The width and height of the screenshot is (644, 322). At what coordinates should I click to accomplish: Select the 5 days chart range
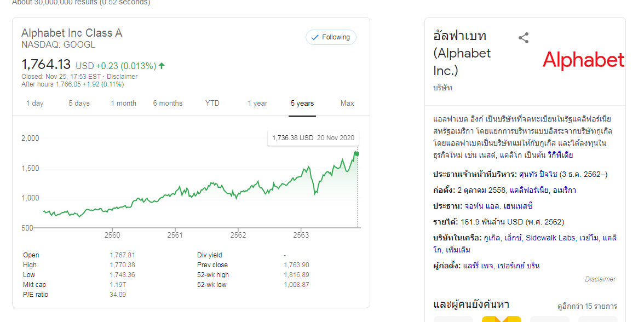tap(79, 103)
